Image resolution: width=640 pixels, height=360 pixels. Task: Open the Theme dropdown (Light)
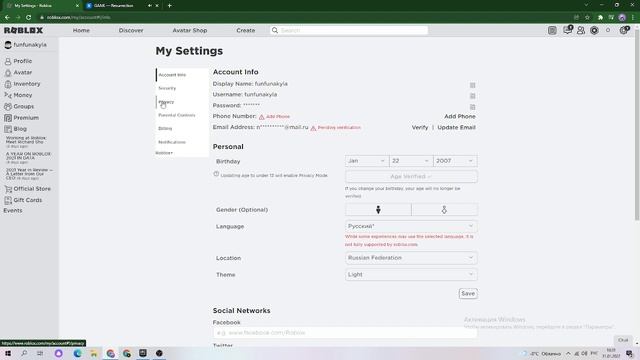click(x=411, y=275)
